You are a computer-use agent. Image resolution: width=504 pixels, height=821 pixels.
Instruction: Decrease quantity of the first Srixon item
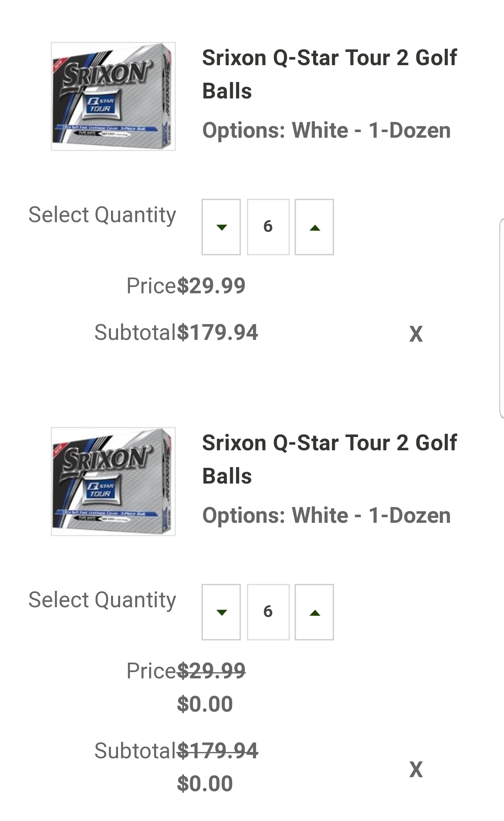click(221, 227)
